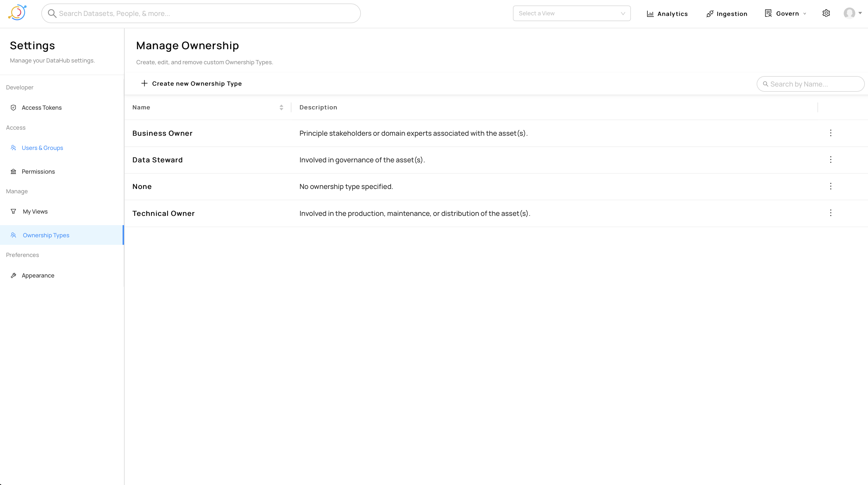Open Appearance preferences
This screenshot has width=868, height=485.
38,275
